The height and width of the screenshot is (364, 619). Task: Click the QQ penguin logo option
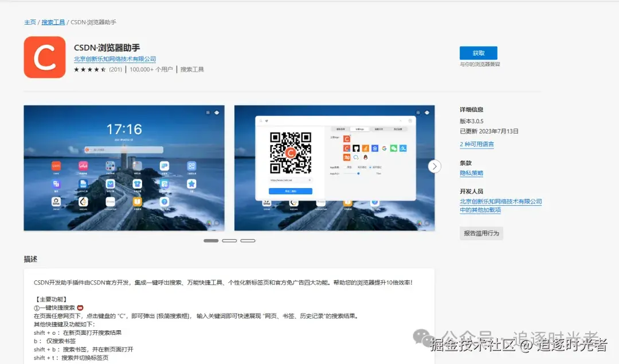(x=365, y=157)
